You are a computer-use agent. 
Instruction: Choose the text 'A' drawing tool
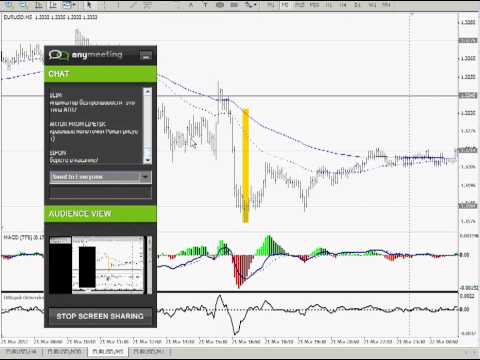coord(191,5)
